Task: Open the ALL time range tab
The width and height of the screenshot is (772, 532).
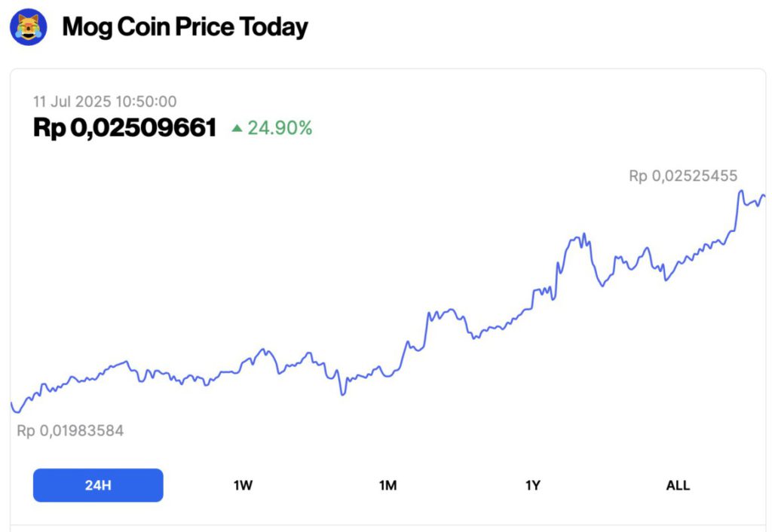Action: point(678,485)
